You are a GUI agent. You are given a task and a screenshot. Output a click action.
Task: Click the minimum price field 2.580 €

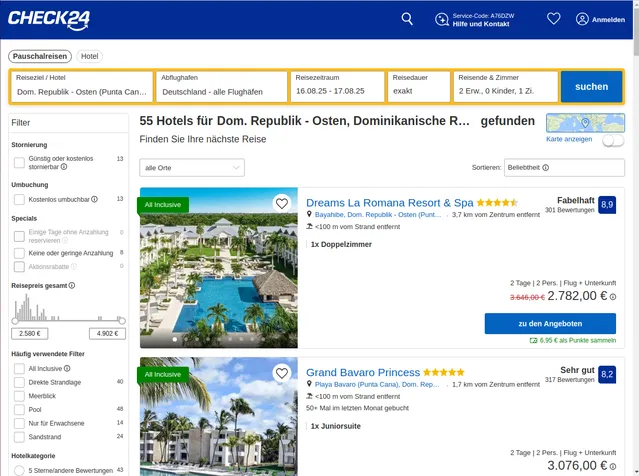pyautogui.click(x=30, y=333)
